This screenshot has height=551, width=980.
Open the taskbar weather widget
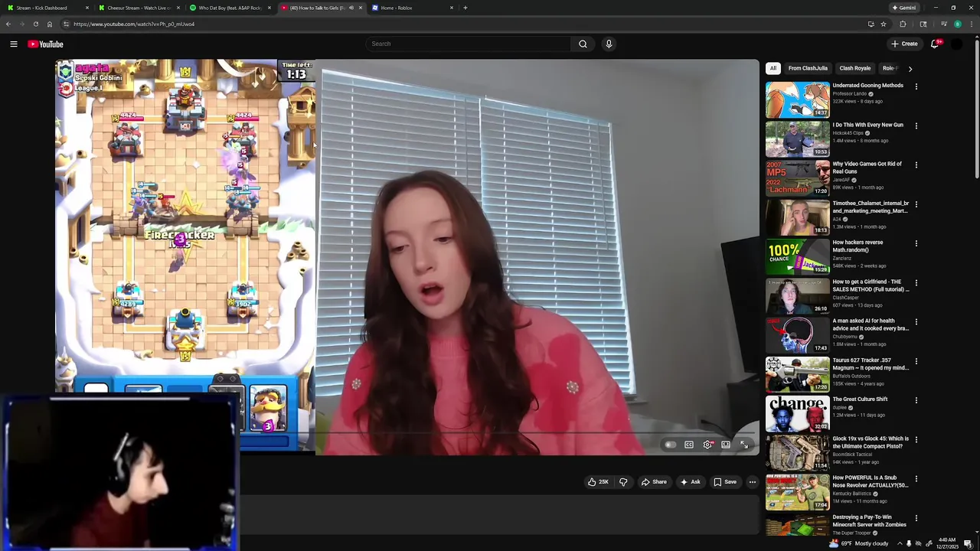pos(861,543)
